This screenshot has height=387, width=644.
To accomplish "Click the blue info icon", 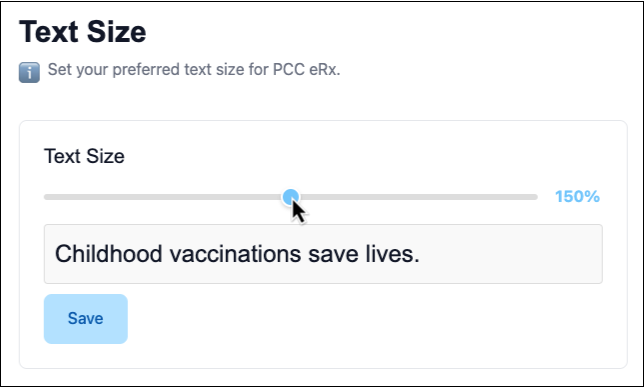I will [29, 72].
